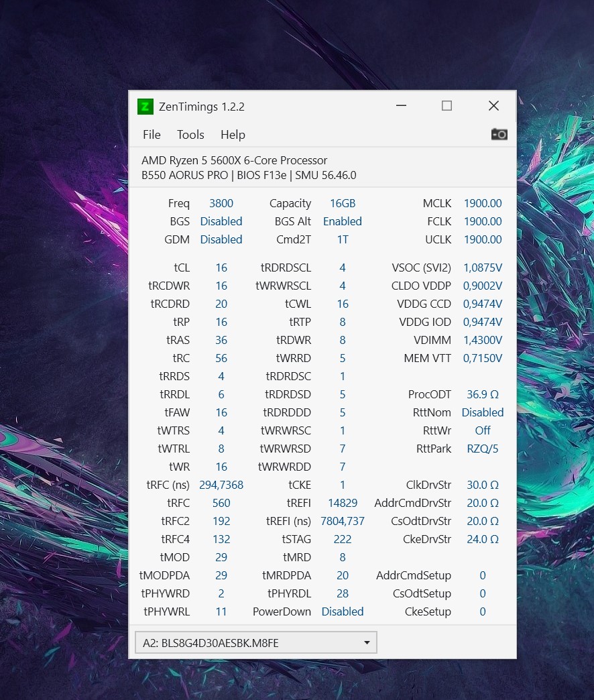Click the tRFC2 value 192
This screenshot has width=594, height=700.
(x=221, y=521)
